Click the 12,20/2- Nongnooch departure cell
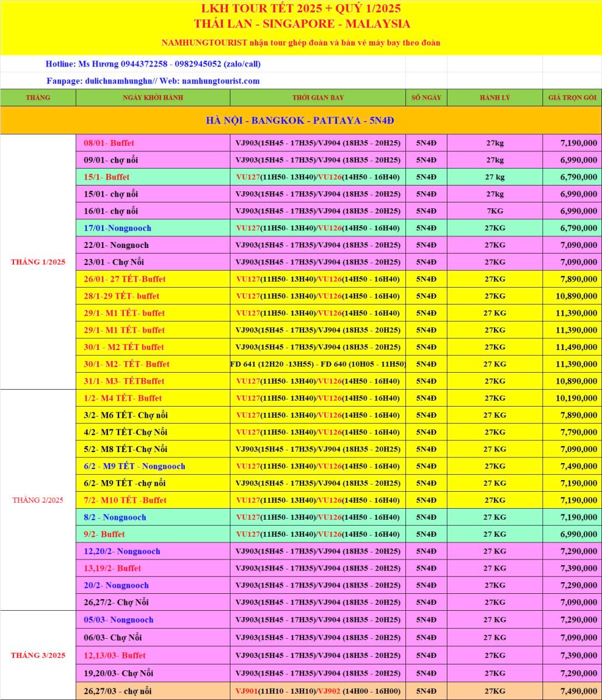The image size is (602, 700). pos(153,551)
